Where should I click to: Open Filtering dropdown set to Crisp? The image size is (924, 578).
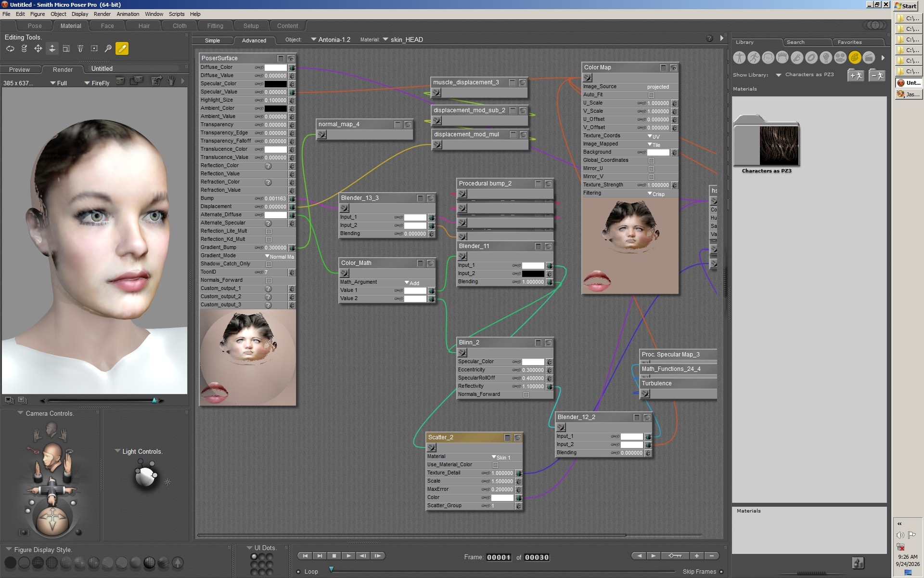656,194
